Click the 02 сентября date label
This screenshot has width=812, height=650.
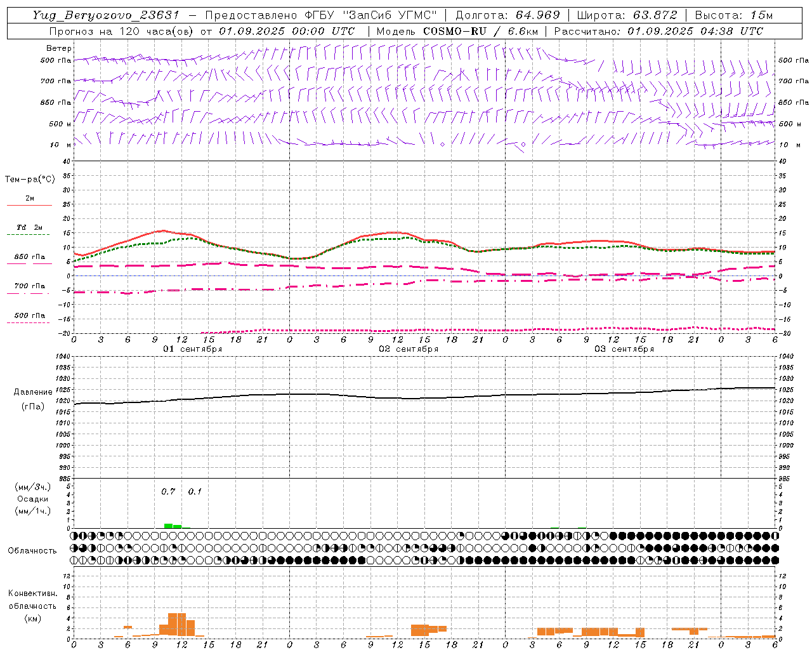[x=409, y=349]
